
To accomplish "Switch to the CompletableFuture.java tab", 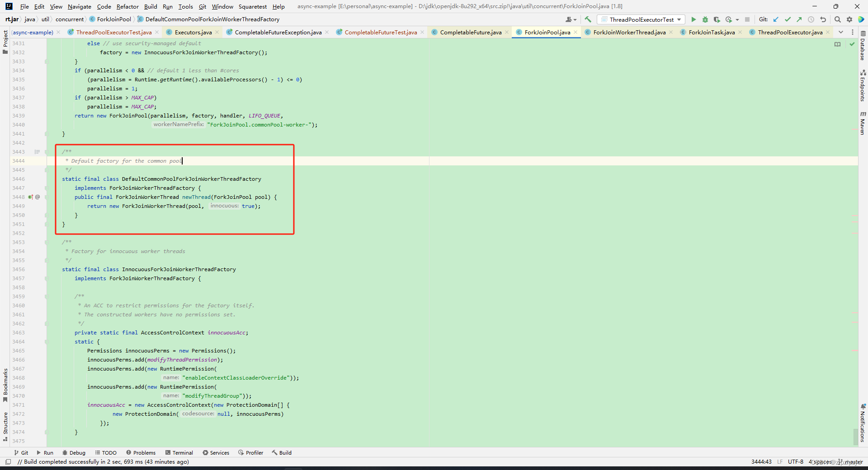I will click(471, 32).
